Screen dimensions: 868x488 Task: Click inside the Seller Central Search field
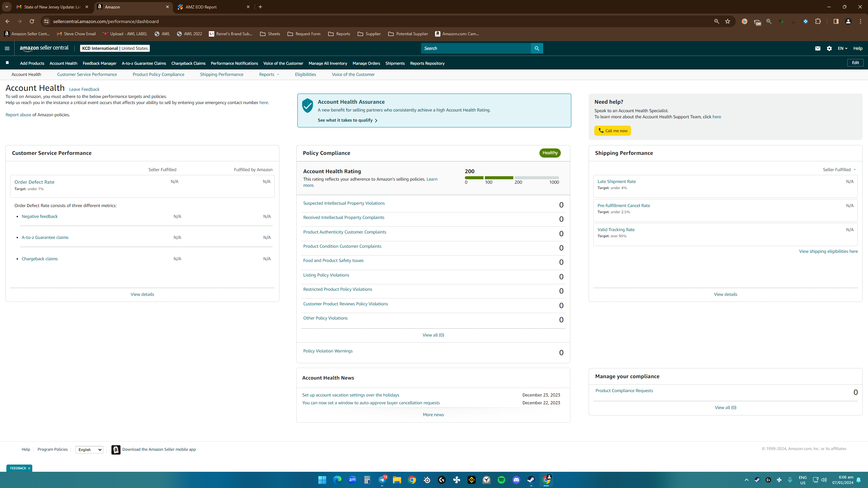[476, 48]
